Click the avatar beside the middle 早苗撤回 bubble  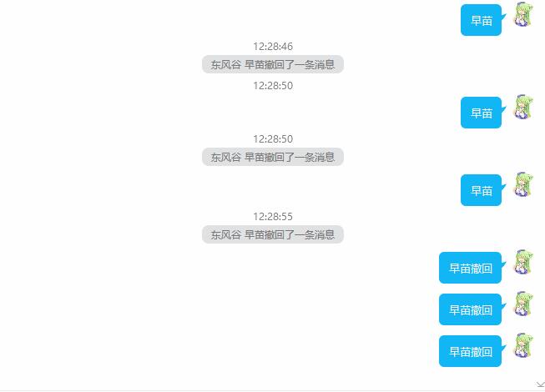click(x=523, y=304)
